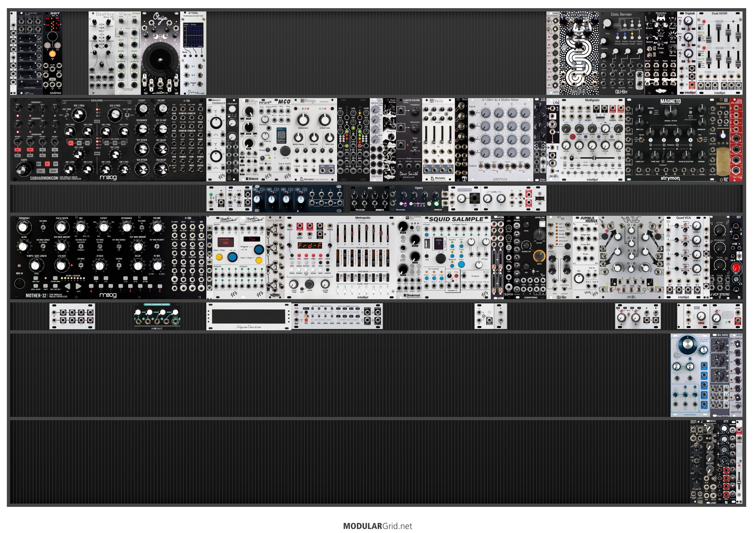Flip the Subharmonicon VCO 2 WAVE switch

tap(127, 115)
